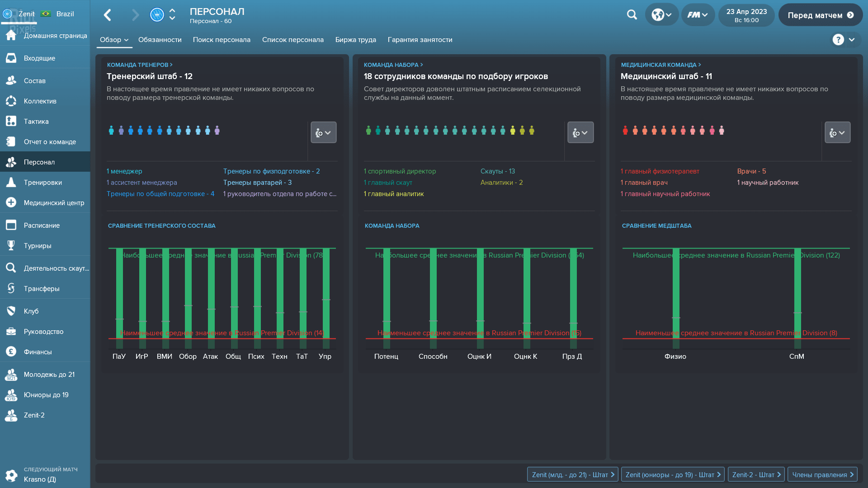Switch to the Обязанности tab
The height and width of the screenshot is (488, 868).
[160, 40]
